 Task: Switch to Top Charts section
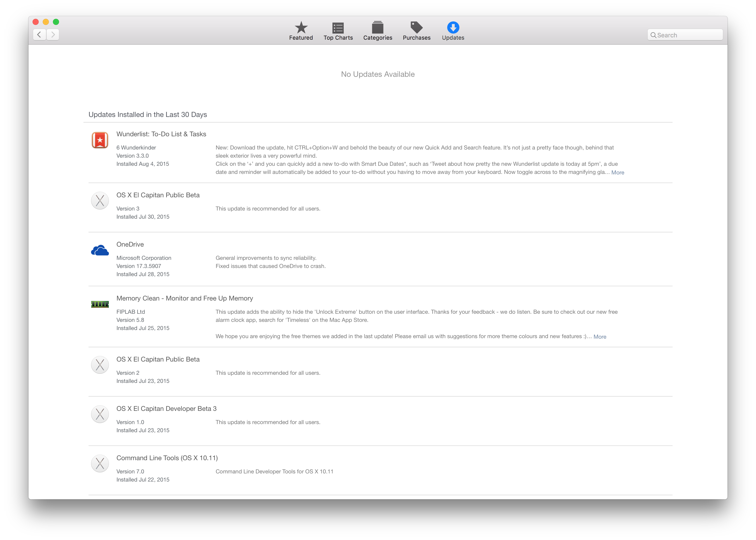pyautogui.click(x=338, y=31)
